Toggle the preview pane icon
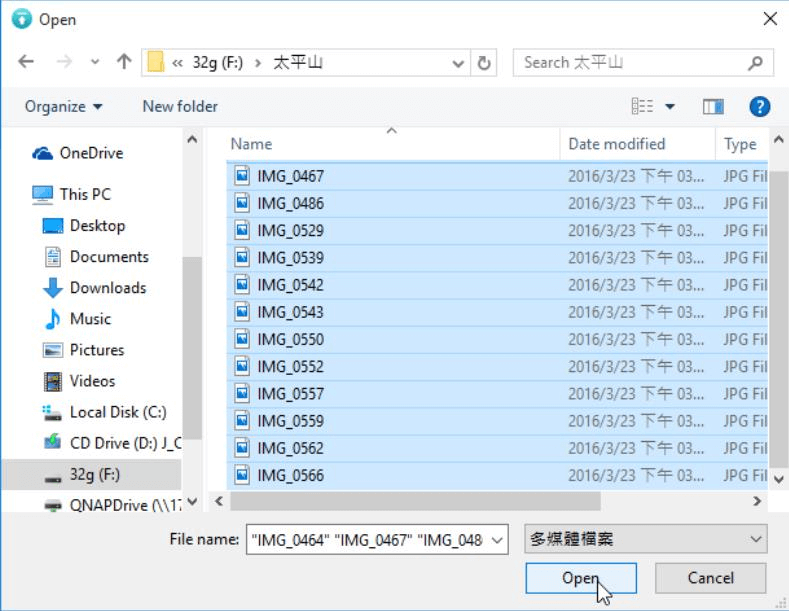Screen dimensions: 789x611 click(713, 106)
